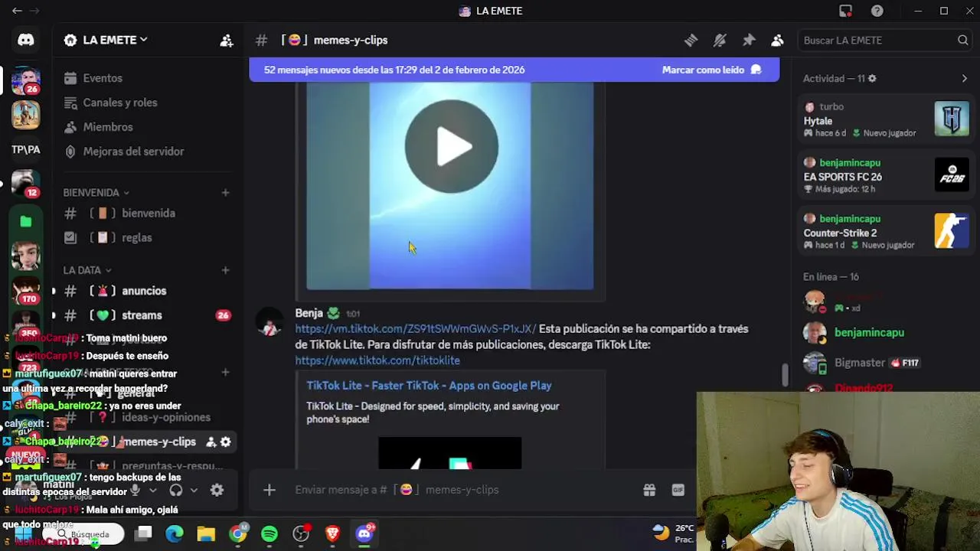Toggle microphone mute in user panel
980x551 pixels.
pos(135,491)
